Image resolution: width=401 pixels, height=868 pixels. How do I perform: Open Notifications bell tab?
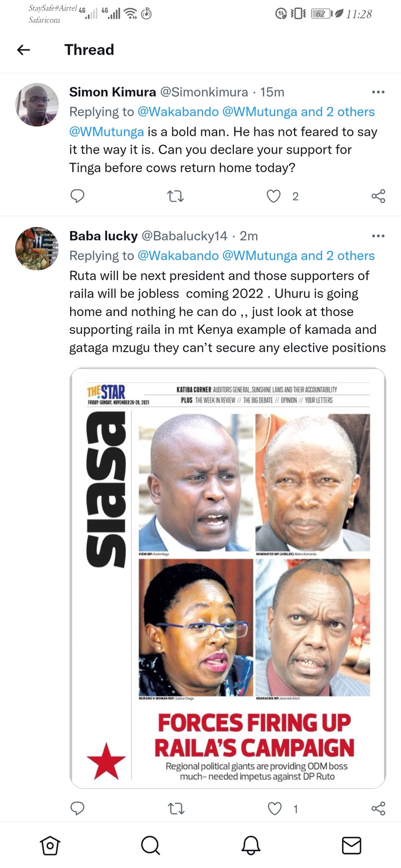pyautogui.click(x=251, y=845)
